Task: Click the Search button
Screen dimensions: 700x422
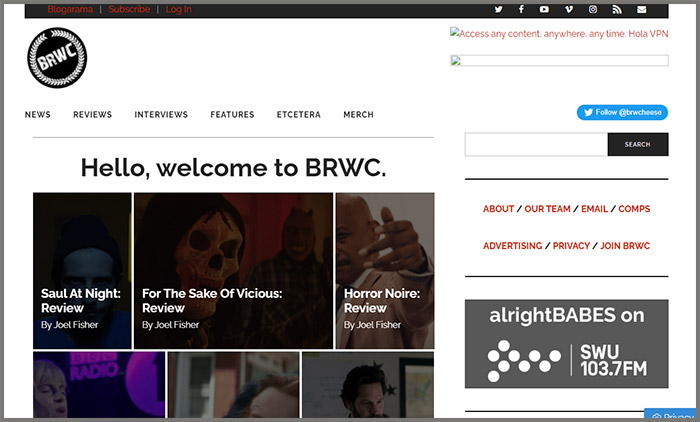Action: coord(638,144)
